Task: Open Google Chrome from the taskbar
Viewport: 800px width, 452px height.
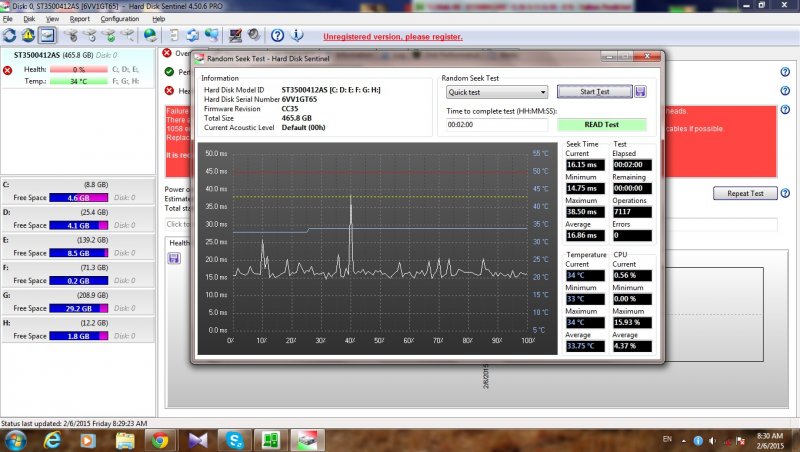Action: pyautogui.click(x=160, y=440)
